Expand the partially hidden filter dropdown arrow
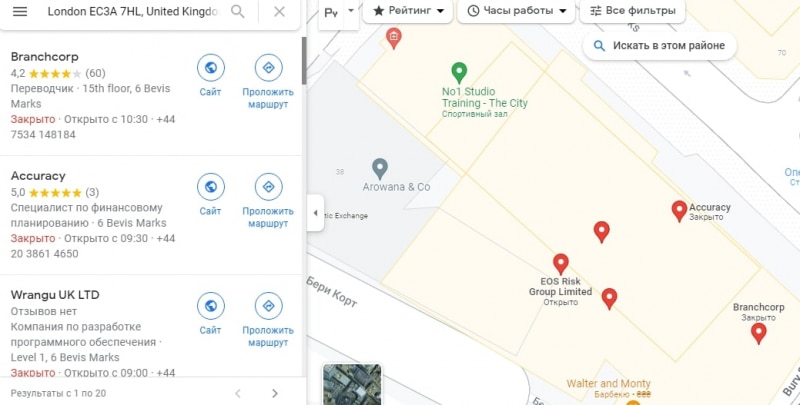The image size is (800, 405). [351, 11]
